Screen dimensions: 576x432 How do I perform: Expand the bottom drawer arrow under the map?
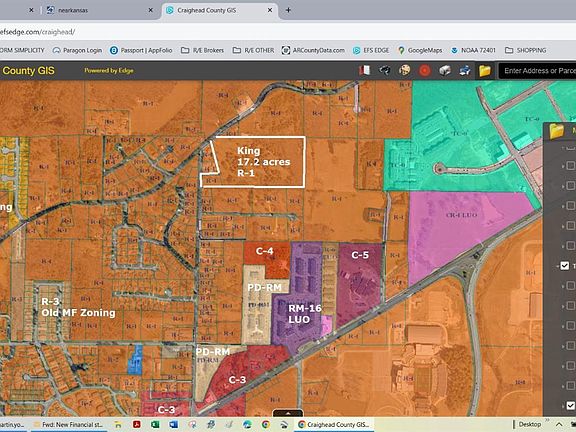(x=288, y=413)
